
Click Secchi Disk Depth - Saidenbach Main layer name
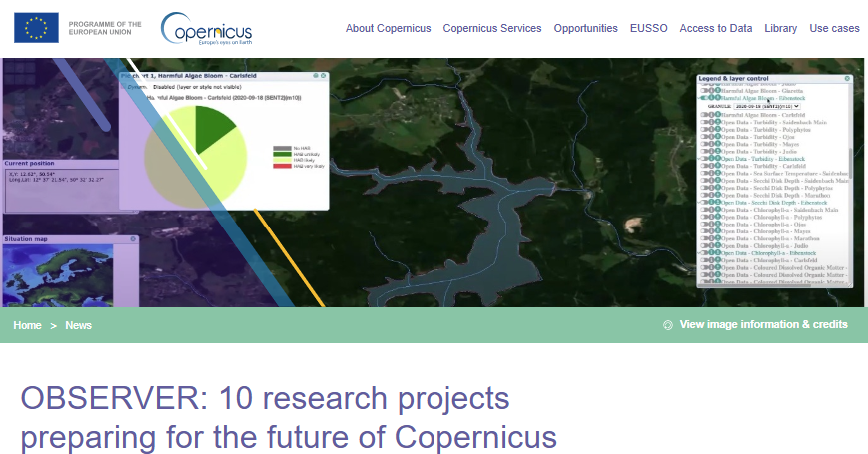tap(785, 181)
